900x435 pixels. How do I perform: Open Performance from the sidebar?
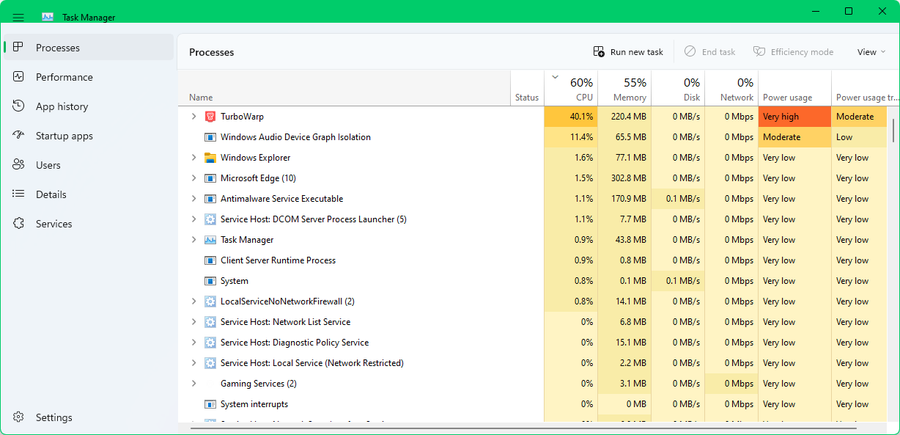tap(64, 77)
